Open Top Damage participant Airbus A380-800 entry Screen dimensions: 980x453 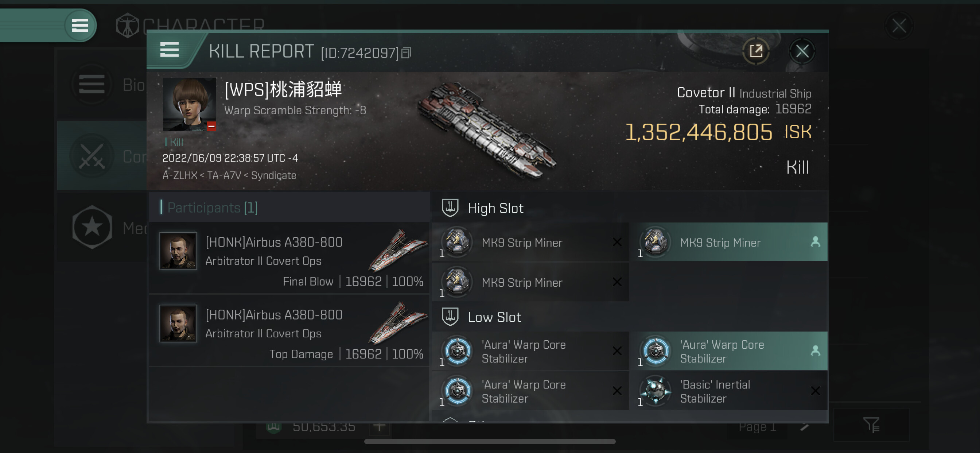click(x=289, y=330)
